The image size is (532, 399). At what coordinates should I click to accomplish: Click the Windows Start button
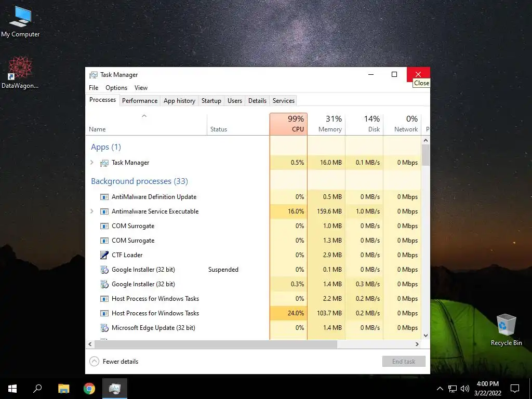pos(12,389)
